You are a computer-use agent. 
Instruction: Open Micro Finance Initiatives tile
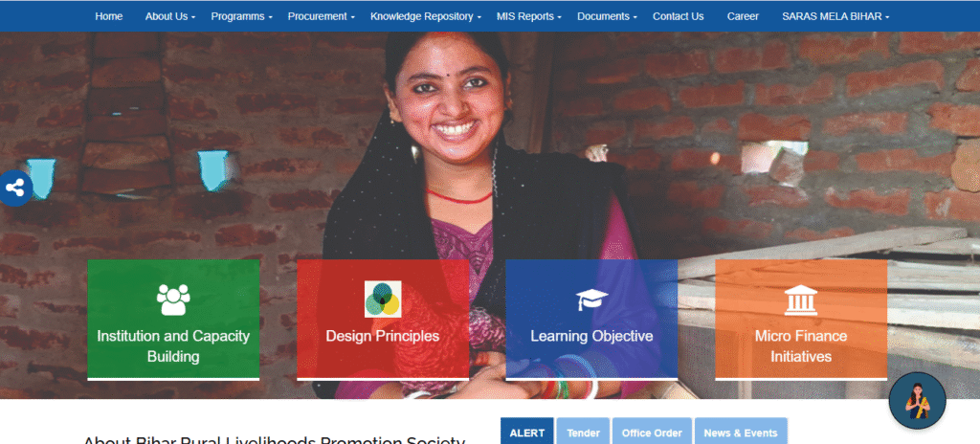click(801, 320)
